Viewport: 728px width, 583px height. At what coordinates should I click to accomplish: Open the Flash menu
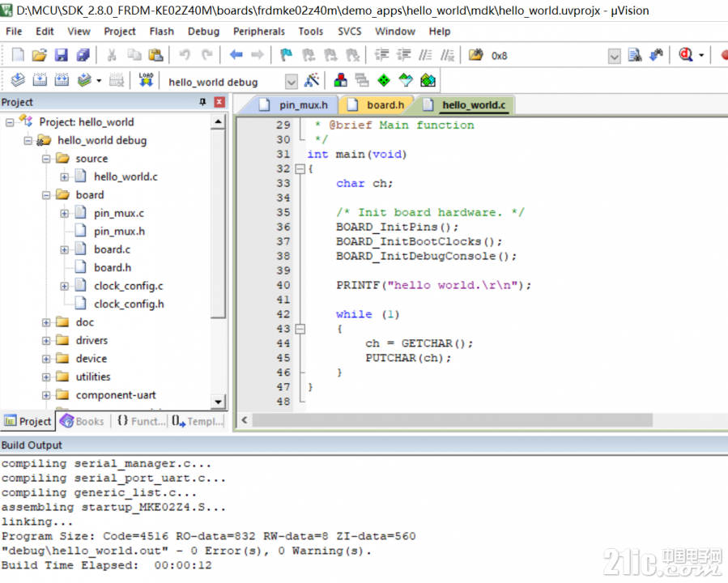tap(162, 31)
